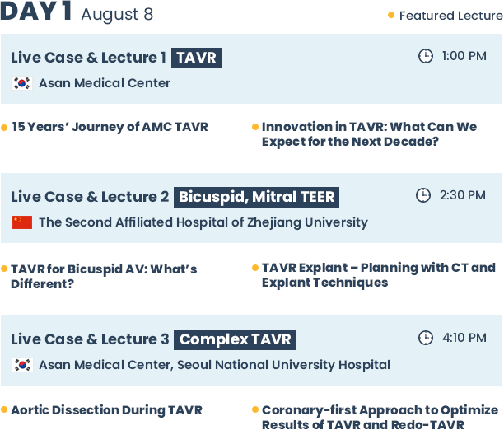Select the Complex TAVR tag

236,339
